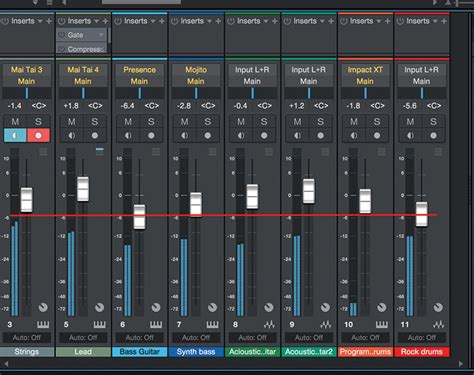Screen dimensions: 474x375
Task: Click waveform icon on Rock drums channel
Action: click(438, 324)
